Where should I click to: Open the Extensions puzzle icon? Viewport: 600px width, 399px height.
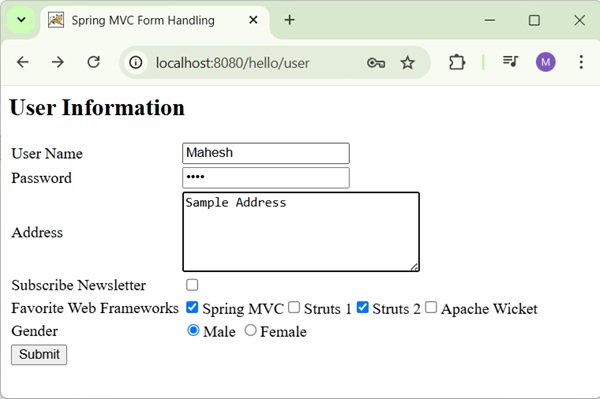457,62
